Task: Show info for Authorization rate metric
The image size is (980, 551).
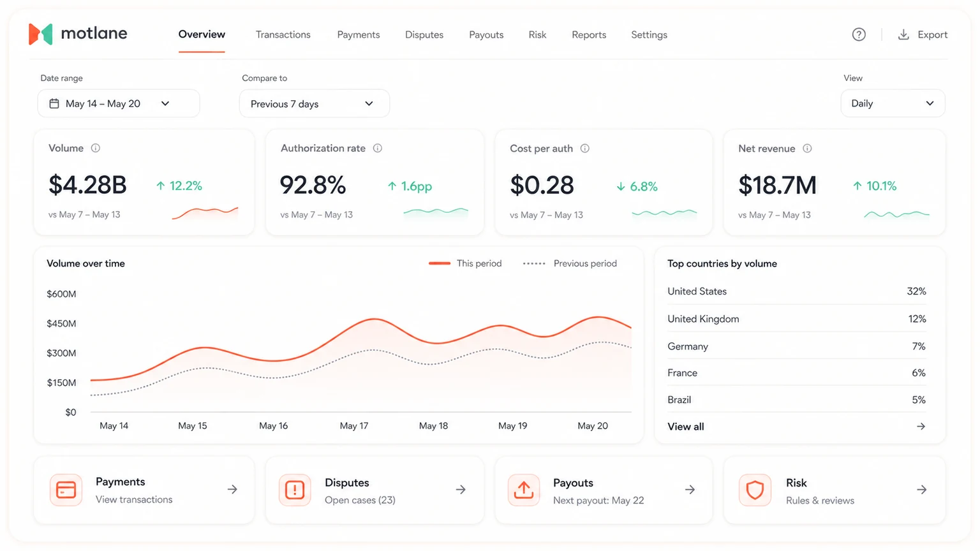Action: [x=378, y=148]
